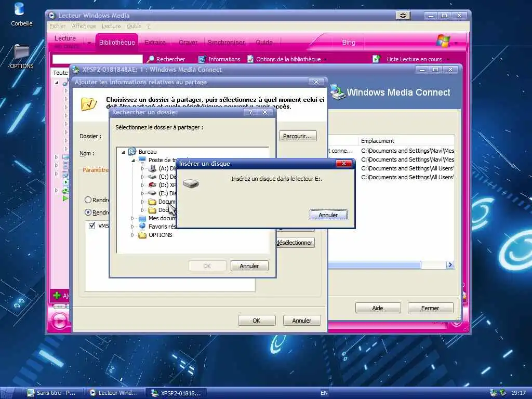Viewport: 532px width, 399px height.
Task: Expand the Favoris réseau node
Action: tap(132, 227)
